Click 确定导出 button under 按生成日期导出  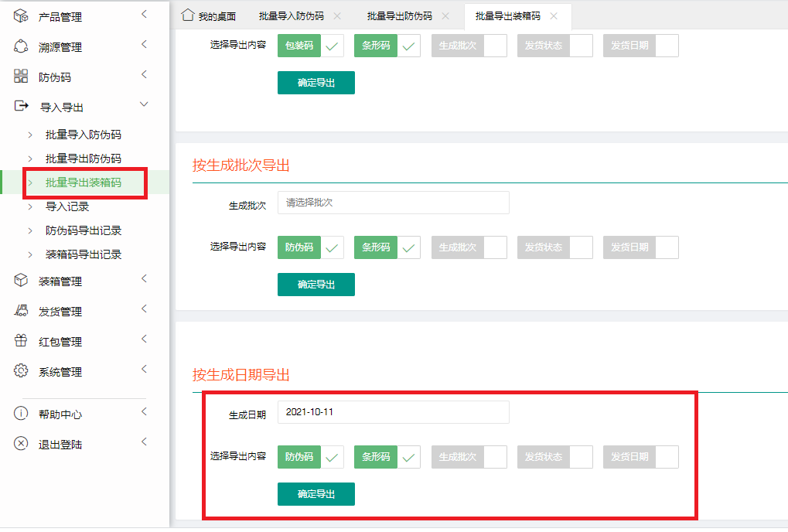coord(316,494)
